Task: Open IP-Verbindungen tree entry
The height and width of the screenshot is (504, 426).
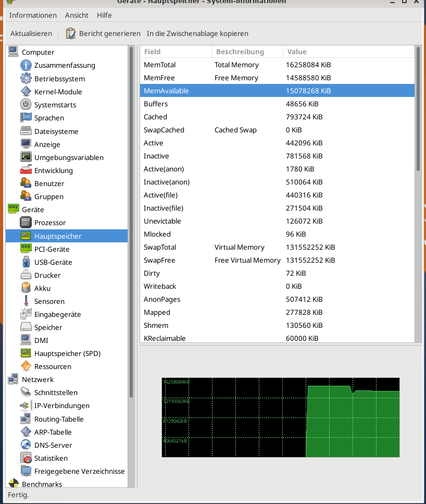Action: (x=61, y=405)
